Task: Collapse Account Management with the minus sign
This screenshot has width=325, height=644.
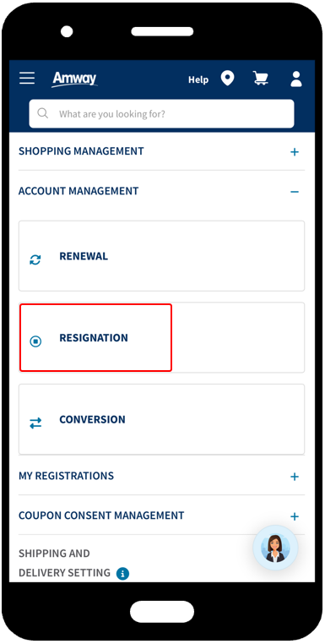Action: (295, 192)
